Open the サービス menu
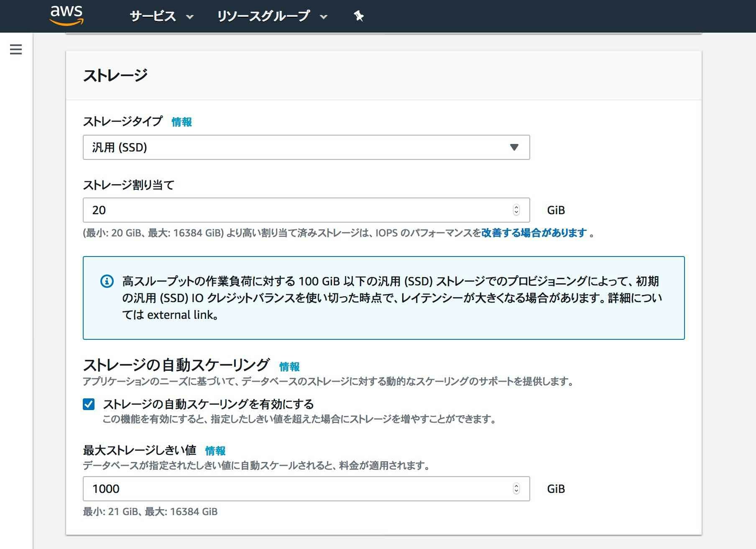The image size is (756, 549). (x=161, y=16)
